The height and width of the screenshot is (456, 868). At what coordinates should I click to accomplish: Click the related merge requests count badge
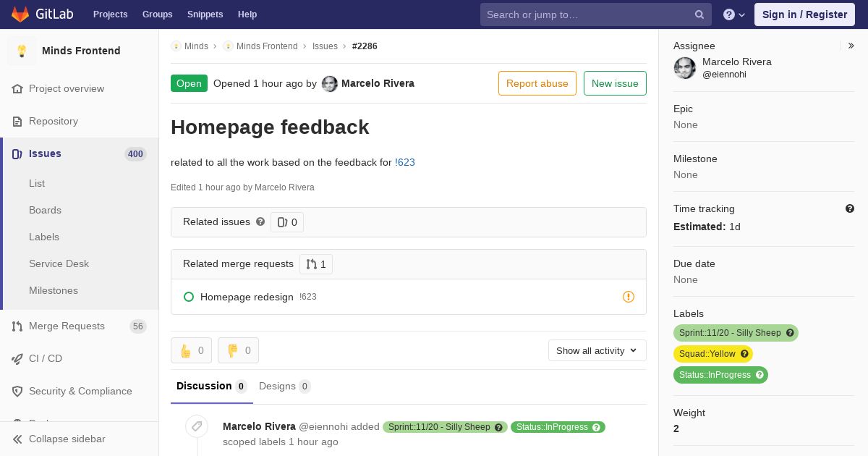tap(316, 264)
